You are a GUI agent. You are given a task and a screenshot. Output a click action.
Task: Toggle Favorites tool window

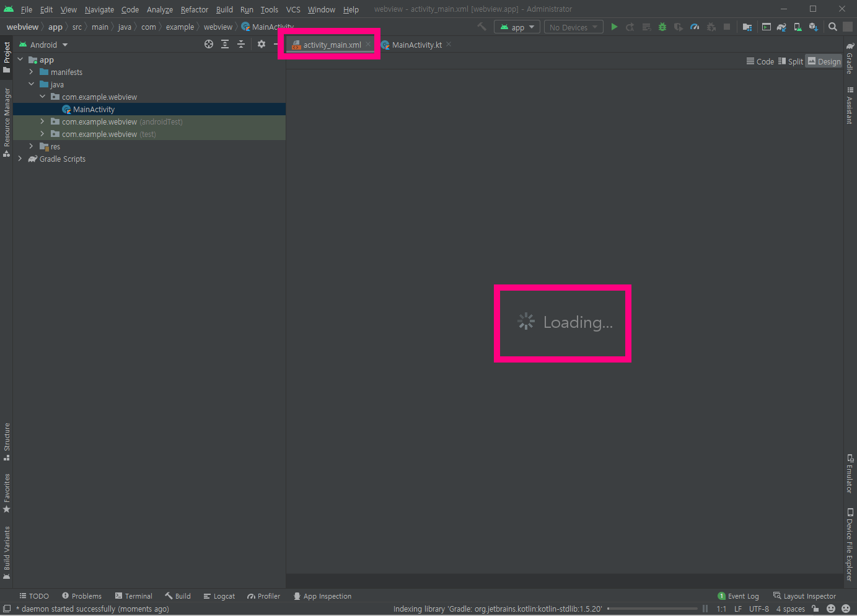[7, 493]
